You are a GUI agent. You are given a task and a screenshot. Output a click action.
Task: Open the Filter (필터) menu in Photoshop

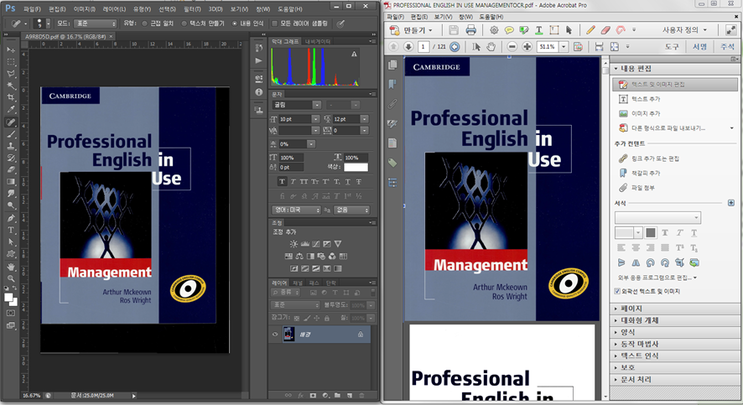click(x=192, y=9)
